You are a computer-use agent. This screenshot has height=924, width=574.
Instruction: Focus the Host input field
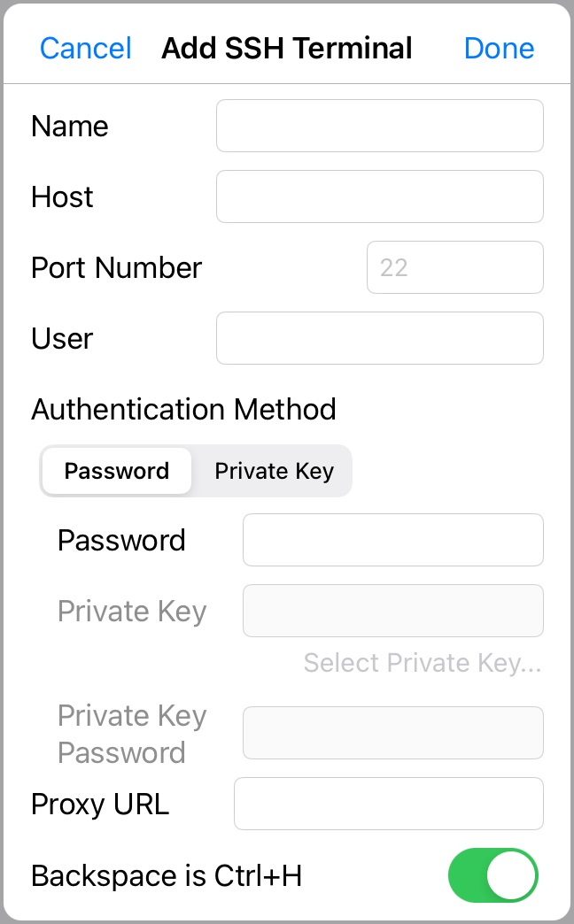(x=379, y=196)
